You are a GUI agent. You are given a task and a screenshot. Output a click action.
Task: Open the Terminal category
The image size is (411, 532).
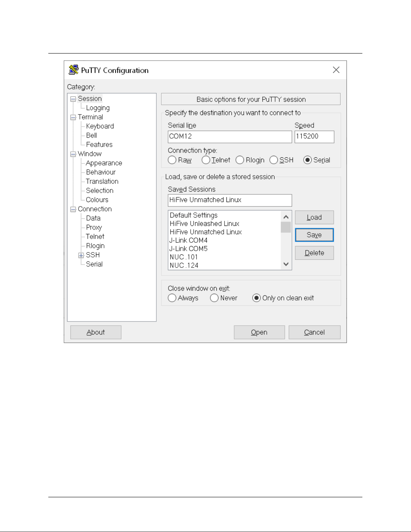(90, 117)
